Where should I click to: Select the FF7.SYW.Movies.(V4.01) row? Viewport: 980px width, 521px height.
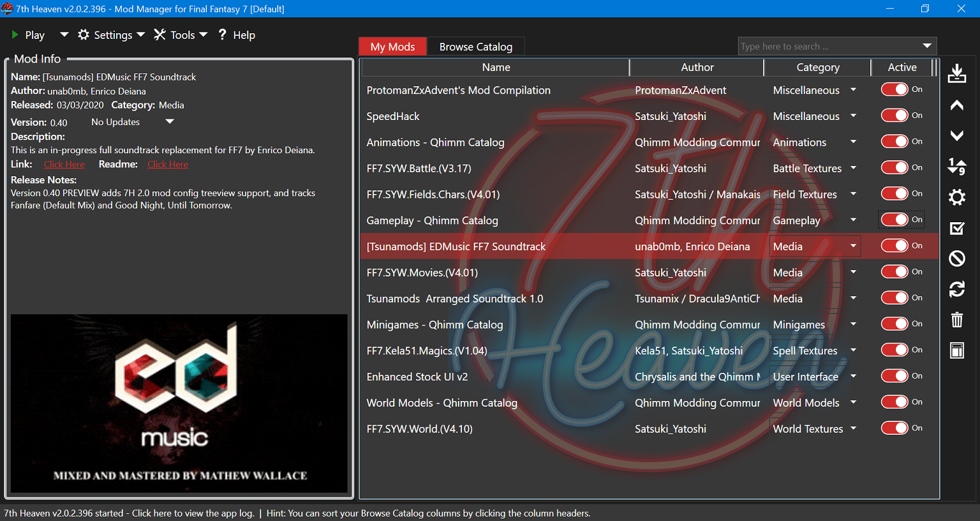pyautogui.click(x=650, y=272)
